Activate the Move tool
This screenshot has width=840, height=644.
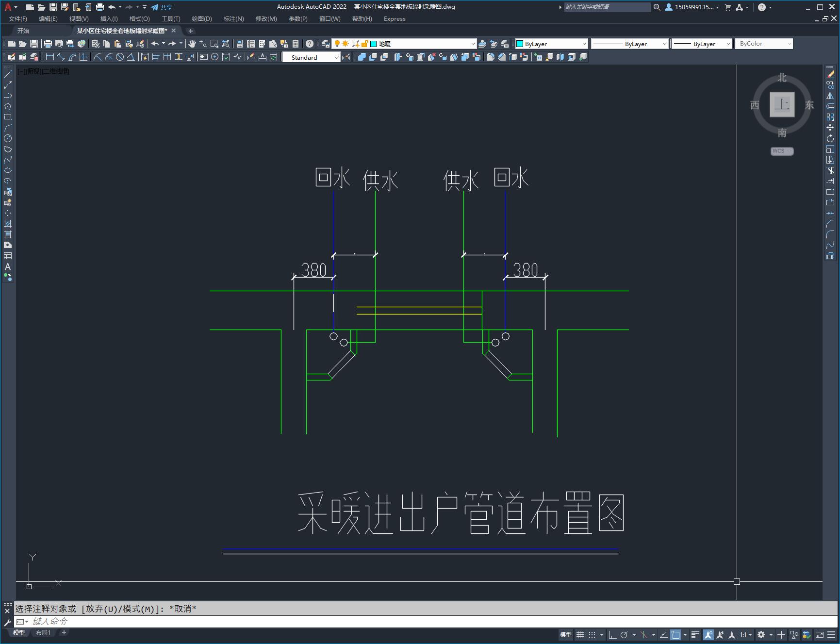[x=830, y=128]
